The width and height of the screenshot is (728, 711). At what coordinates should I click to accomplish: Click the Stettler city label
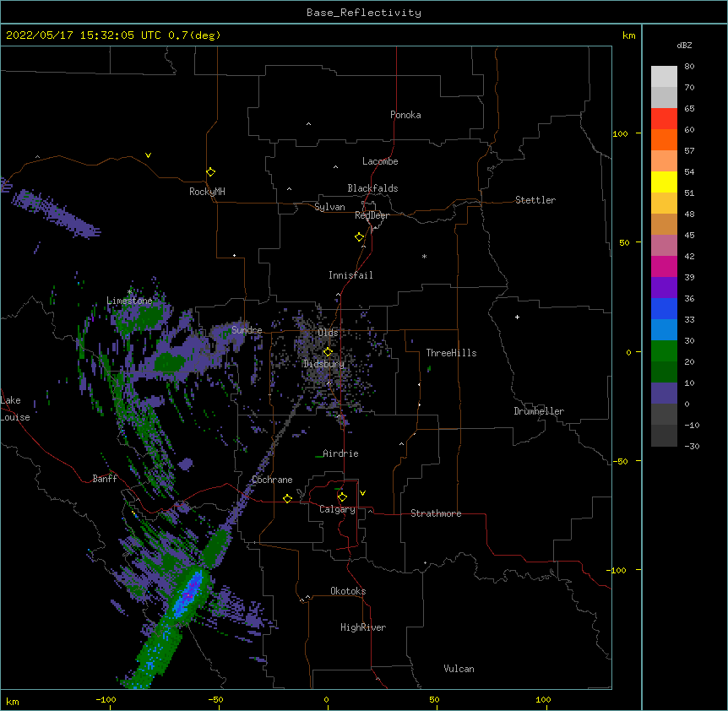[535, 200]
